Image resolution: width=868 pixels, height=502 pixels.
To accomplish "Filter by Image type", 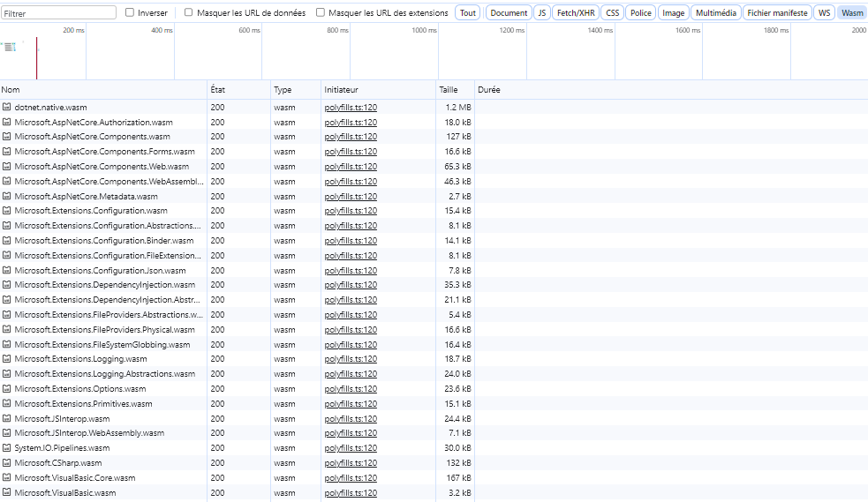I will (673, 12).
